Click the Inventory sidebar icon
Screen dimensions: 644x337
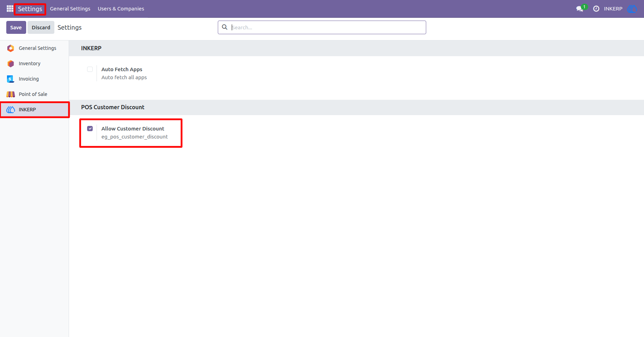11,63
